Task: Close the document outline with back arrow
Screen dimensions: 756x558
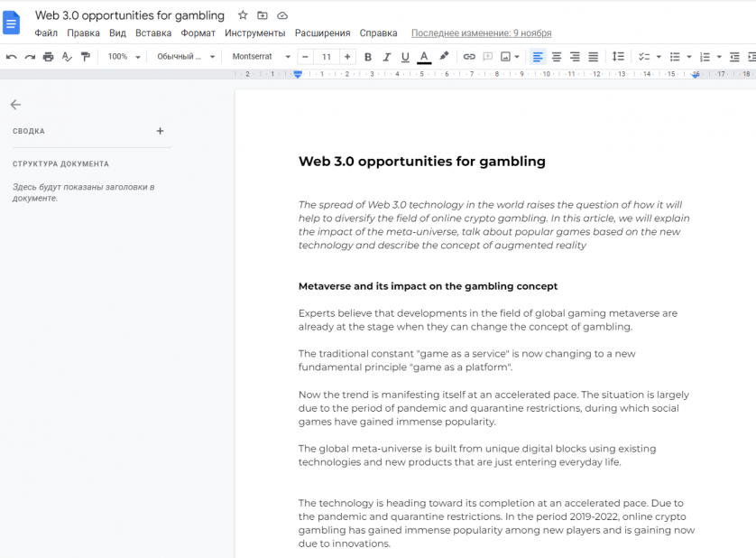Action: pyautogui.click(x=16, y=105)
